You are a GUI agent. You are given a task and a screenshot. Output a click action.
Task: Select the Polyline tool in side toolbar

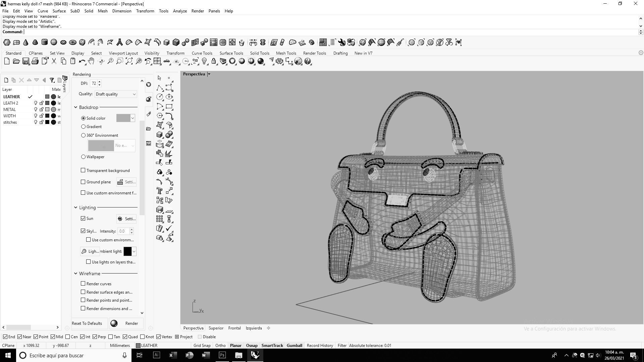(x=160, y=88)
